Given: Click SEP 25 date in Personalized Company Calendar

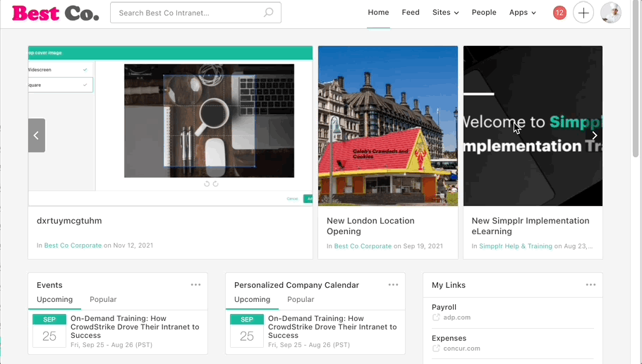Looking at the screenshot, I should click(x=246, y=331).
